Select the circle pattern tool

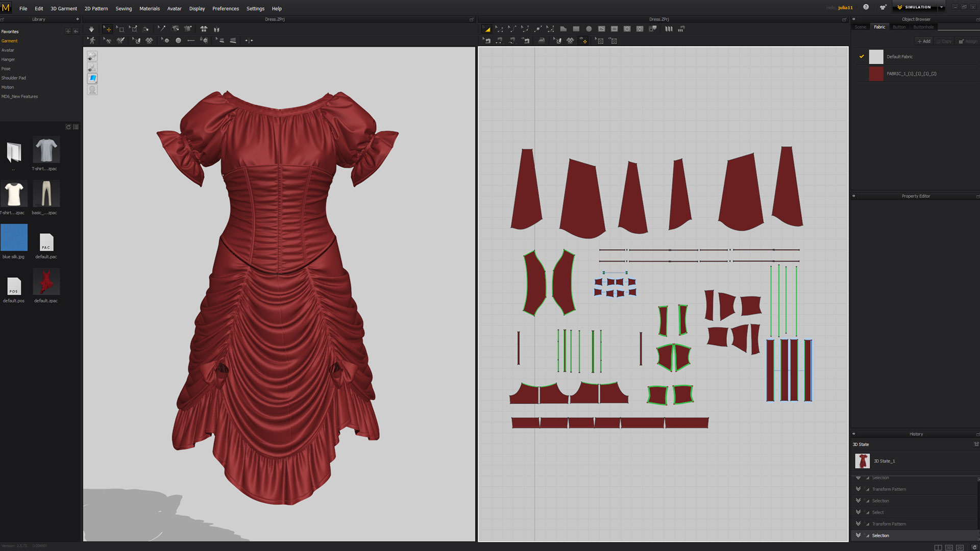click(589, 29)
